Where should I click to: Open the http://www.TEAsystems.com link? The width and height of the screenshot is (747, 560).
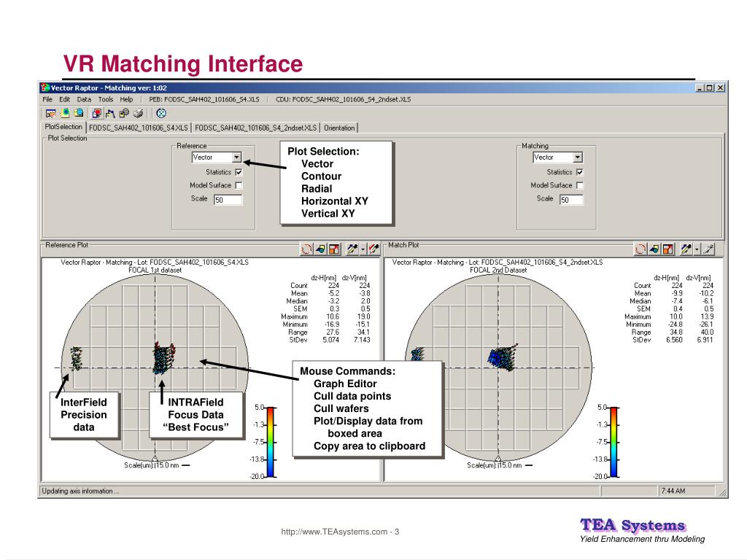pos(335,532)
